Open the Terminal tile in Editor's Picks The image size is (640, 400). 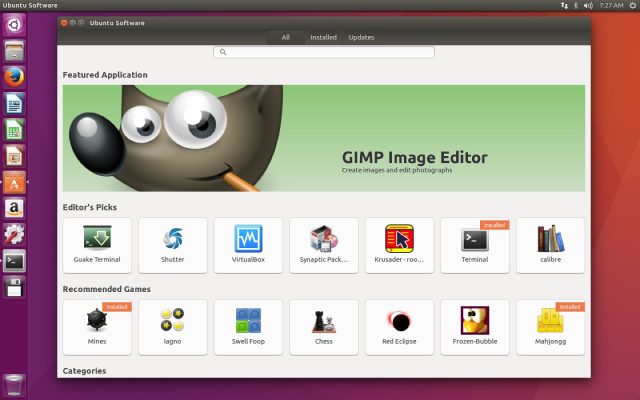(x=475, y=245)
